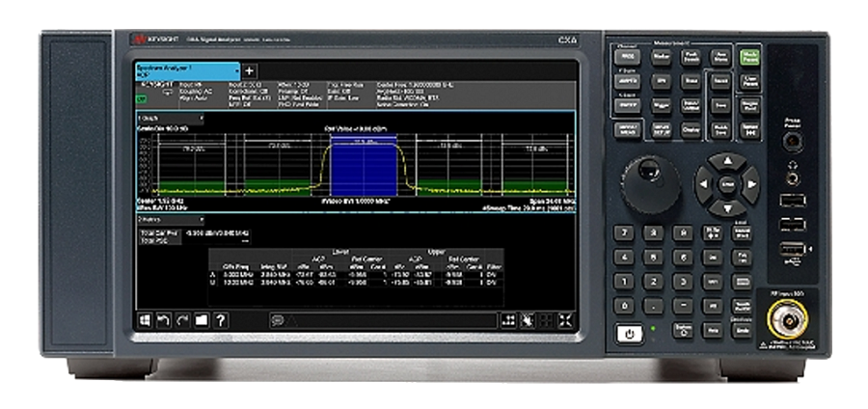868x409 pixels.
Task: Open the question mark help icon
Action: point(220,320)
